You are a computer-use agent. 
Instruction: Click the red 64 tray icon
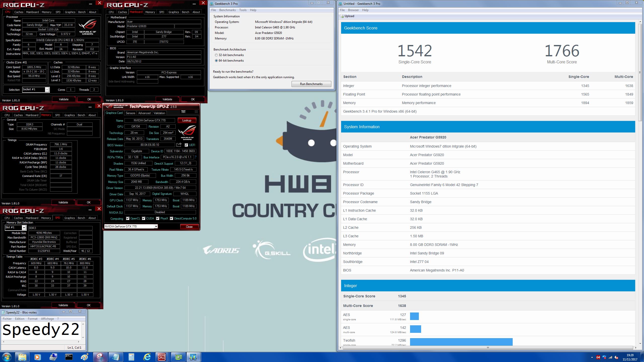point(598,357)
